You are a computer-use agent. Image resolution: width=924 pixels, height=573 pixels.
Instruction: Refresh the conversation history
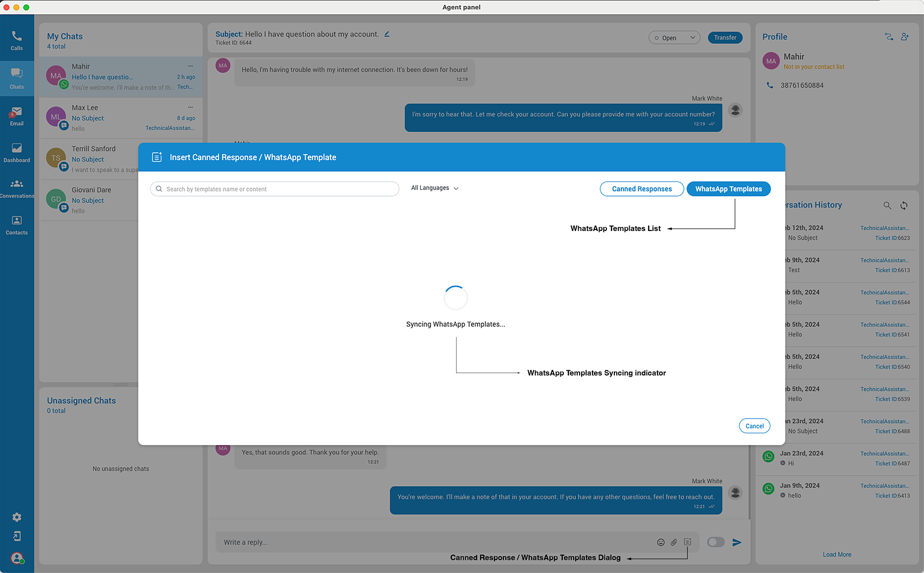tap(904, 205)
